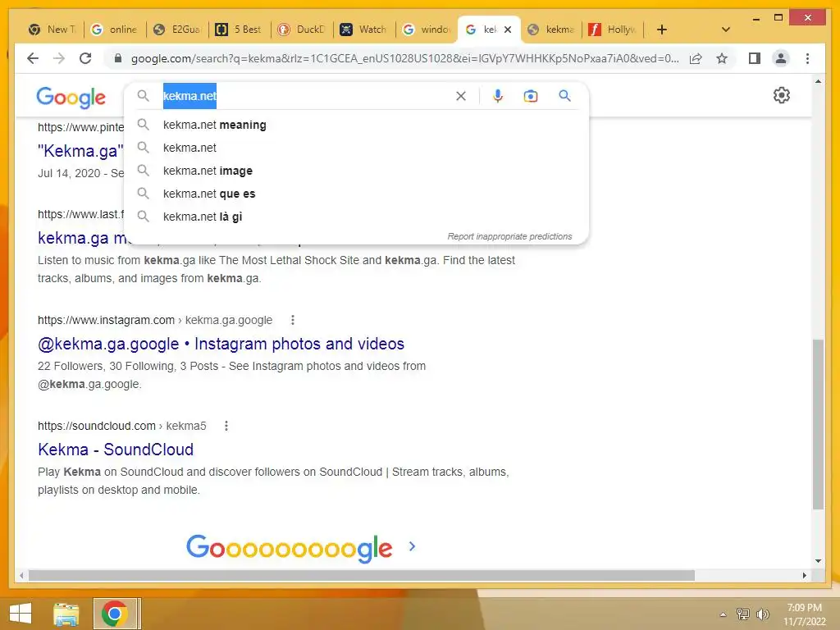The width and height of the screenshot is (840, 630).
Task: Go to next results page arrow
Action: [x=412, y=546]
